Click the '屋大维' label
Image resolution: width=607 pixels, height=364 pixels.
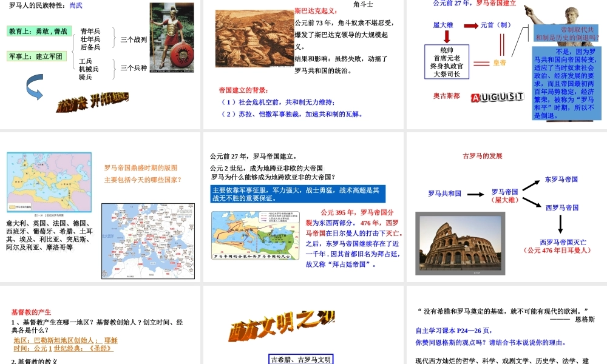[443, 25]
